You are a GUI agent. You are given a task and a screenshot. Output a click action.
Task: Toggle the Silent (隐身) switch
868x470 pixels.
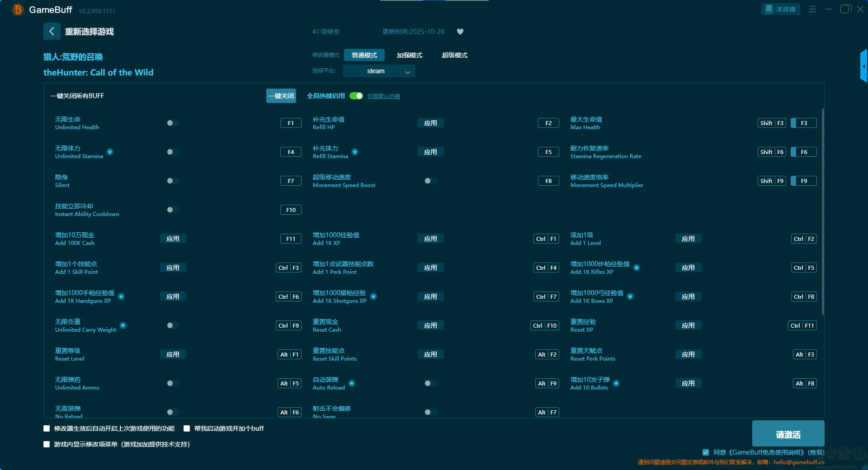tap(173, 181)
